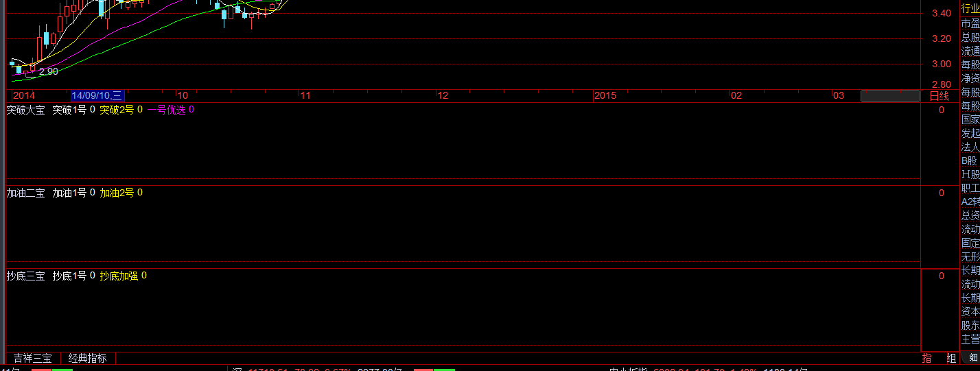Screen dimensions: 980x371
Task: Click the 2015 year marker on timeline
Action: 605,95
